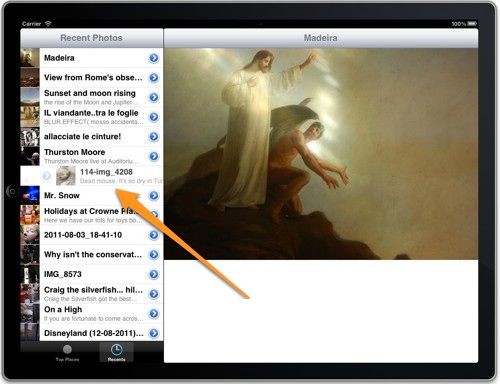Open the disclosure arrow next to Madeira
The width and height of the screenshot is (500, 384).
(x=154, y=58)
